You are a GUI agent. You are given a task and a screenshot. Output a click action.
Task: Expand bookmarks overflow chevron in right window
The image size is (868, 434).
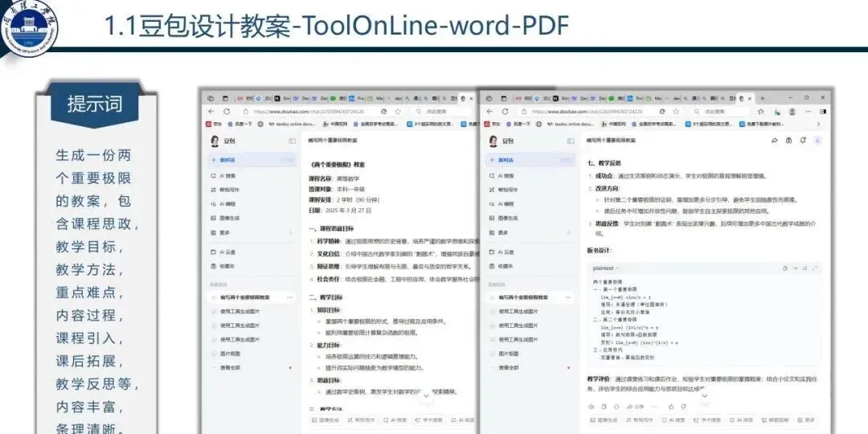[x=819, y=124]
